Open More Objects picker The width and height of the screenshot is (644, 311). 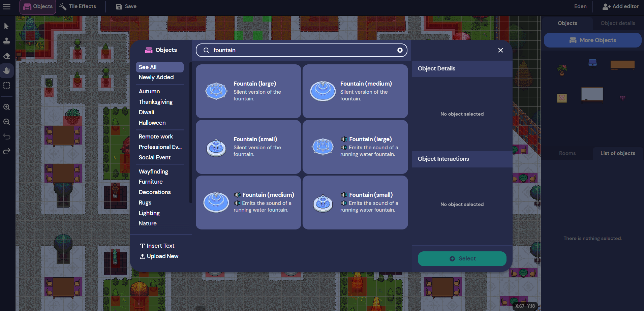click(592, 40)
